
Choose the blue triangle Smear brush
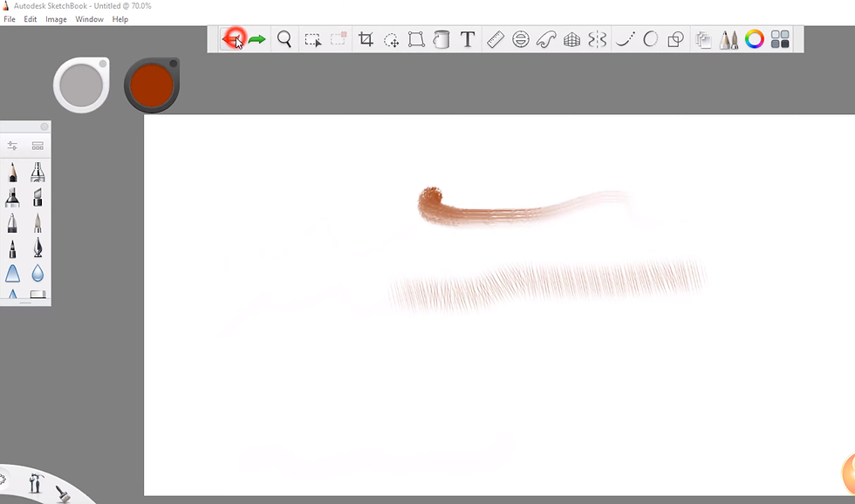click(x=12, y=273)
